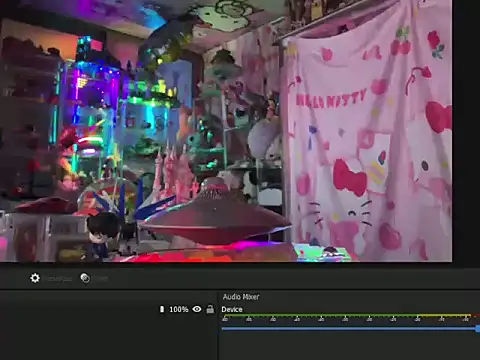Toggle source visibility eye icon
Screen dimensions: 480x360
[197, 309]
